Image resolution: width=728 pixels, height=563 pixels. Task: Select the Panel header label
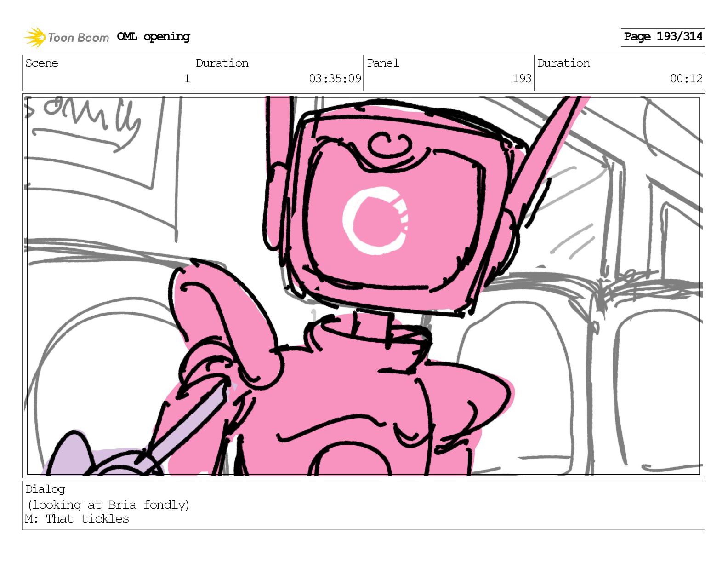click(383, 63)
